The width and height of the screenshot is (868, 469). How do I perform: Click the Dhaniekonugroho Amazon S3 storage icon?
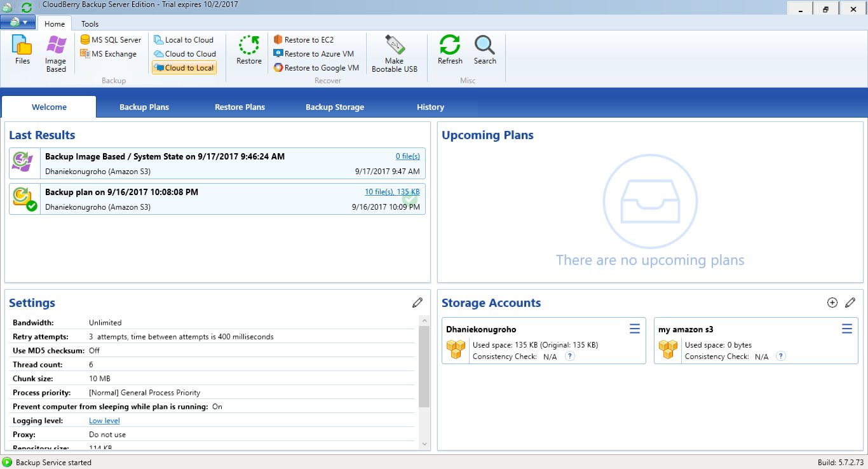(456, 350)
